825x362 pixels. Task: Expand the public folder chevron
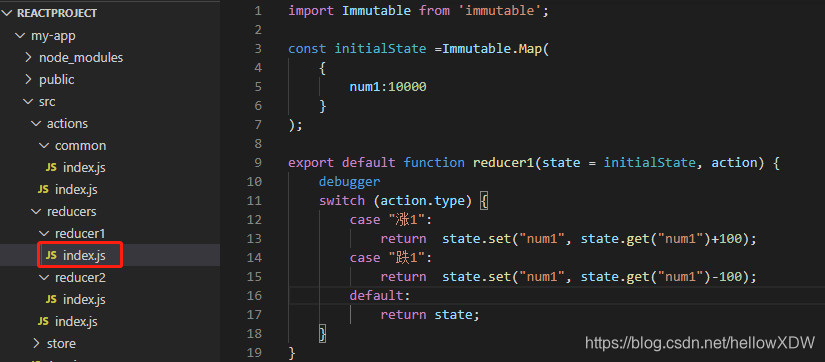(x=28, y=80)
